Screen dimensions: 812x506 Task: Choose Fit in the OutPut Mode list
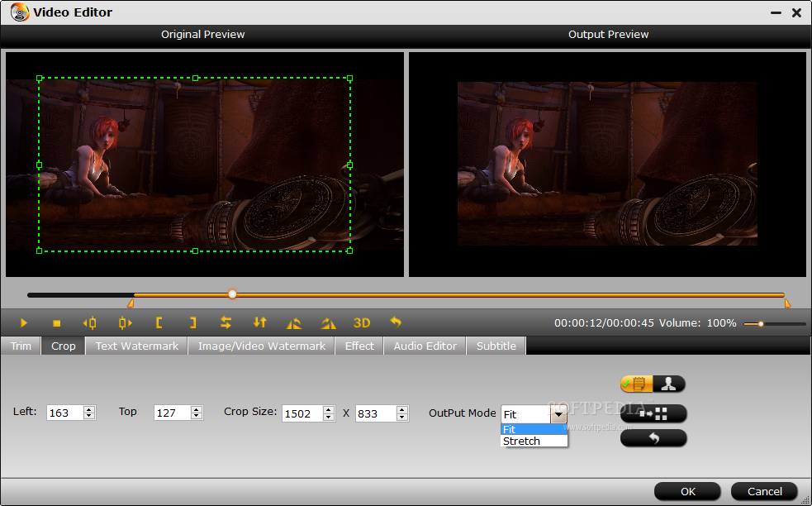[x=534, y=429]
